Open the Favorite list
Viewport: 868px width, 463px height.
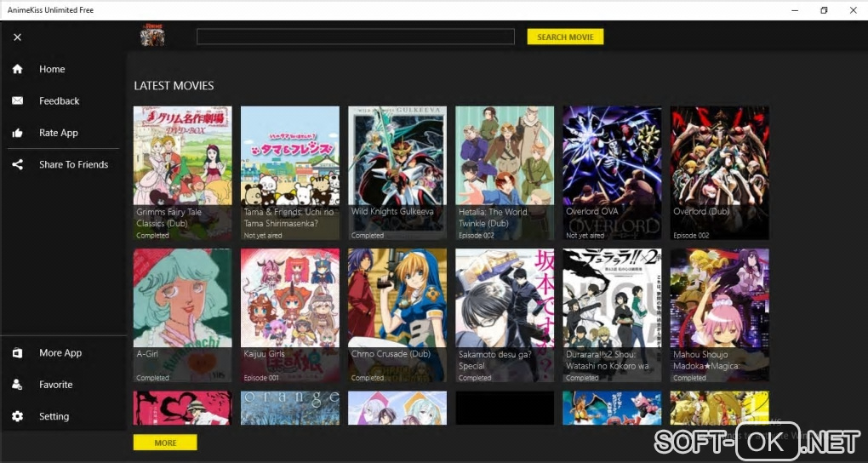56,385
